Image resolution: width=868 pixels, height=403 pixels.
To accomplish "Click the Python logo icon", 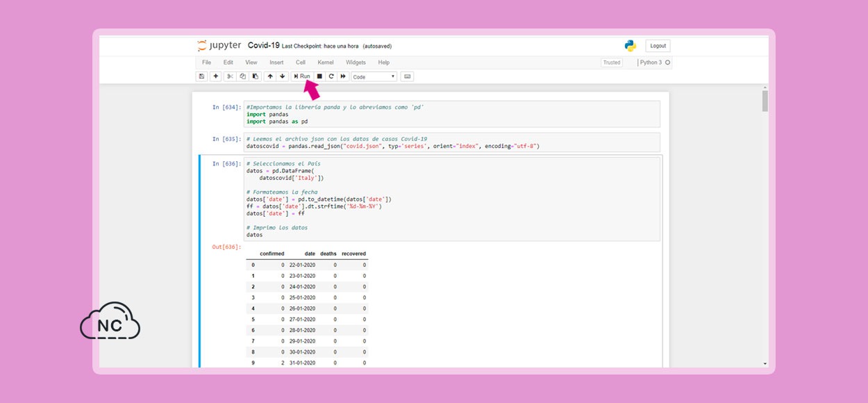I will (630, 46).
